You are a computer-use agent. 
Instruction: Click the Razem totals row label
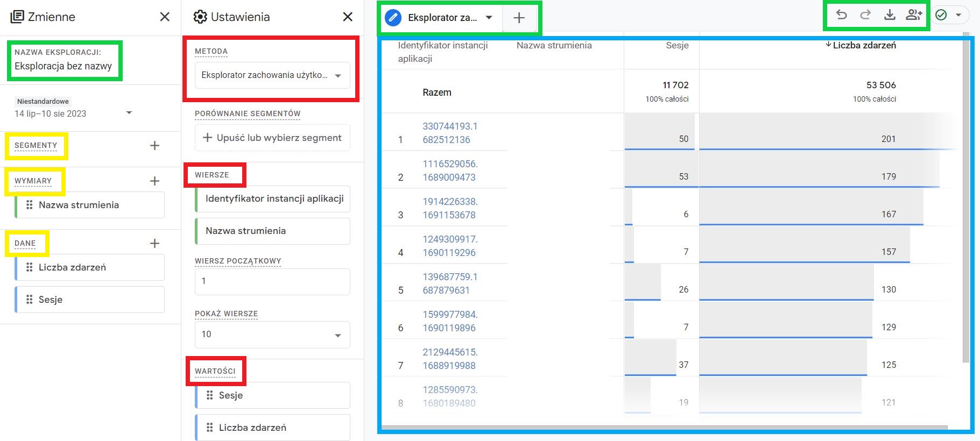pyautogui.click(x=437, y=93)
